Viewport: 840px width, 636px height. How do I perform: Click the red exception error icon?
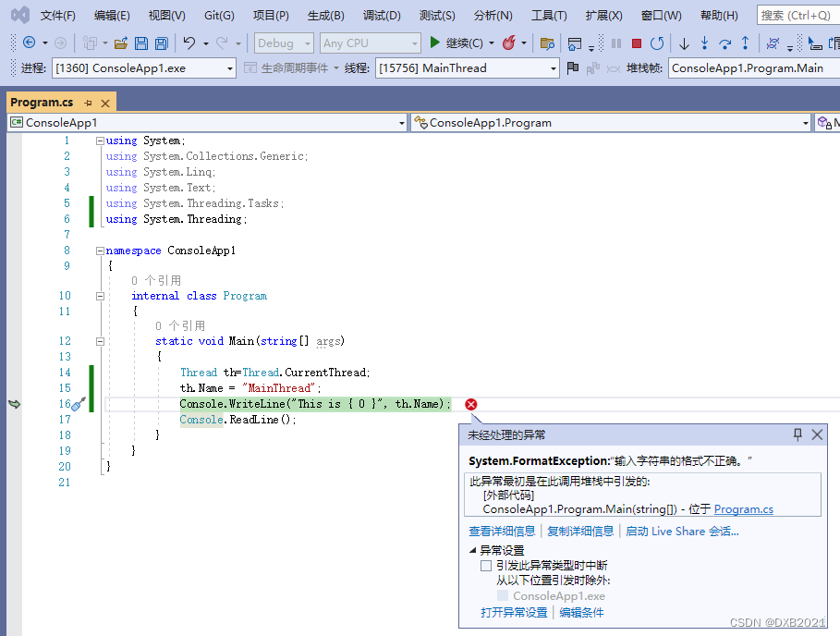(471, 404)
